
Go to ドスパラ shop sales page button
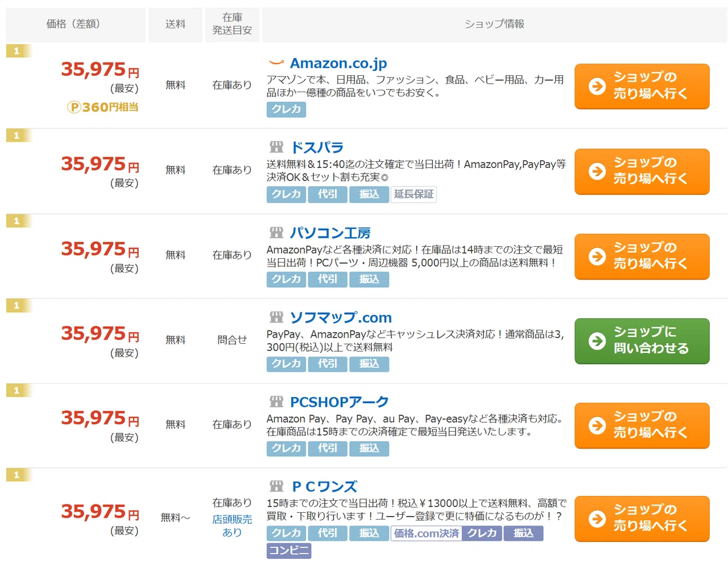pos(642,172)
